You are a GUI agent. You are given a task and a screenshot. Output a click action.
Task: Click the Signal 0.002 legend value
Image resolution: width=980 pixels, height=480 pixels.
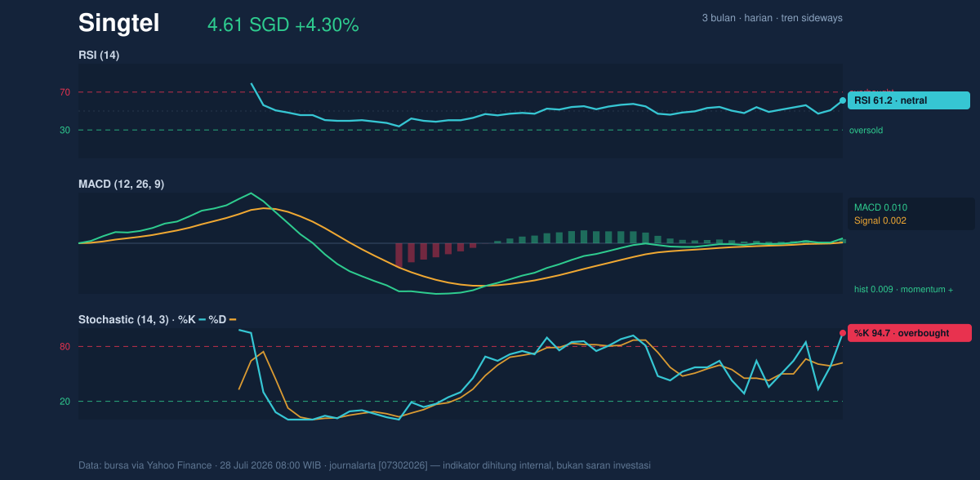[x=880, y=220]
